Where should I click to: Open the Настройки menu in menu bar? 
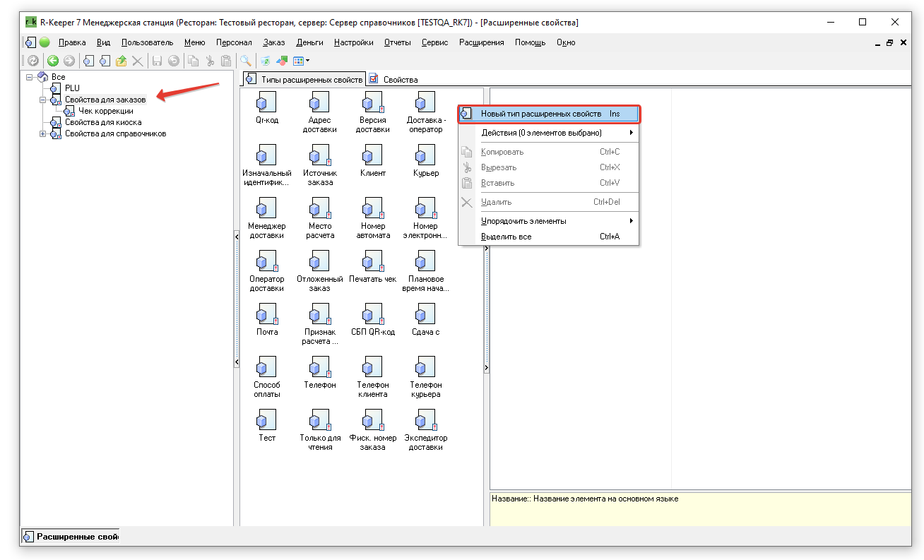click(x=353, y=42)
